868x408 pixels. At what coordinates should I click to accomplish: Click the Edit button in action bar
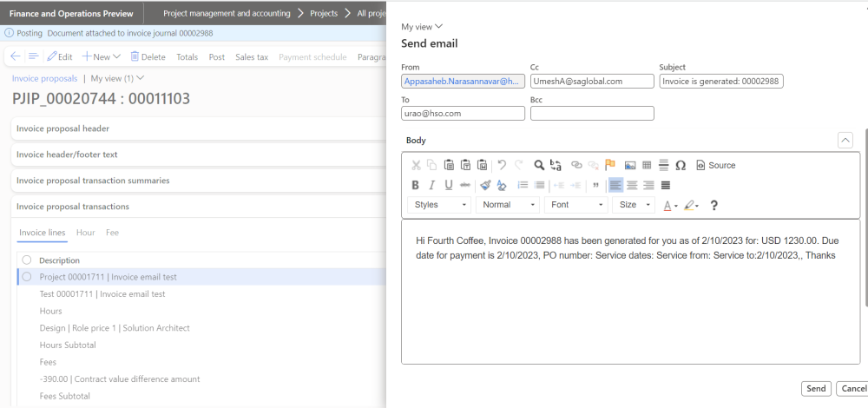[60, 57]
